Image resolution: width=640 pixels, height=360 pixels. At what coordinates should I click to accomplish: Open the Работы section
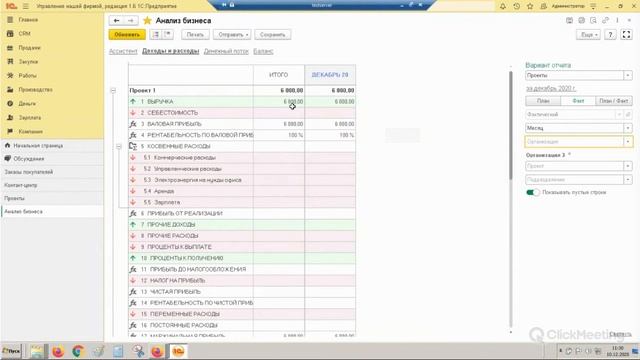tap(27, 76)
